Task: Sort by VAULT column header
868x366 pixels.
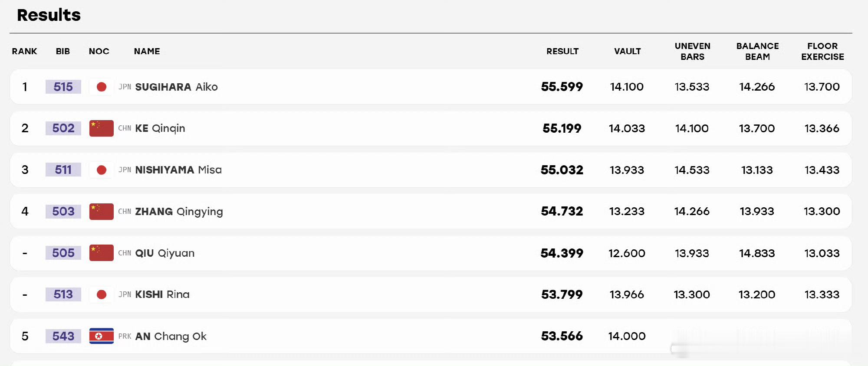Action: click(628, 51)
